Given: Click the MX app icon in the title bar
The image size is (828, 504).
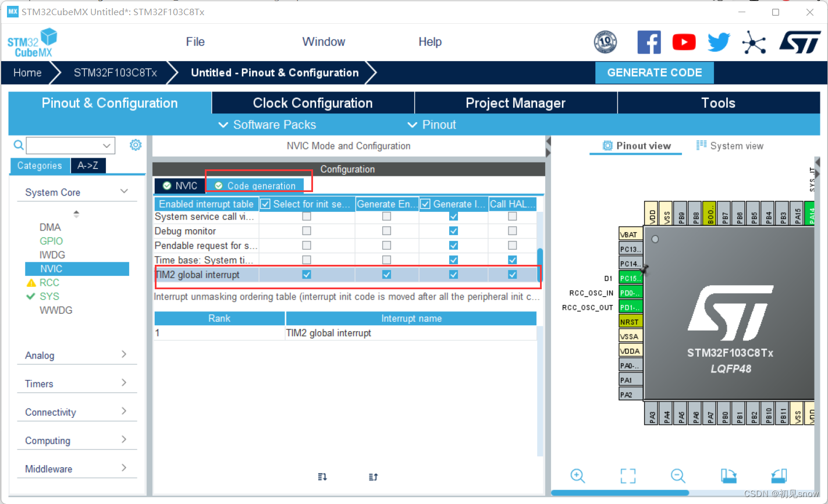Looking at the screenshot, I should (x=12, y=12).
